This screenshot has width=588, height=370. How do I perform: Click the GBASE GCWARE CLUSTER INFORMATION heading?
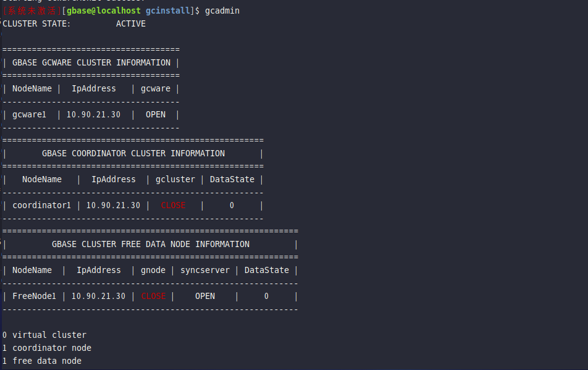91,62
